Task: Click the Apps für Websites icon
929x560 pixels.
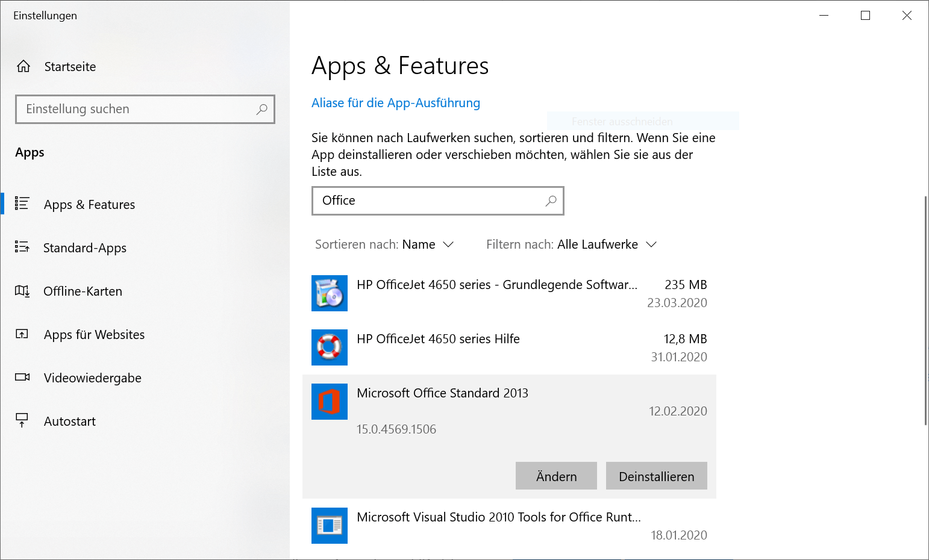Action: (x=22, y=334)
